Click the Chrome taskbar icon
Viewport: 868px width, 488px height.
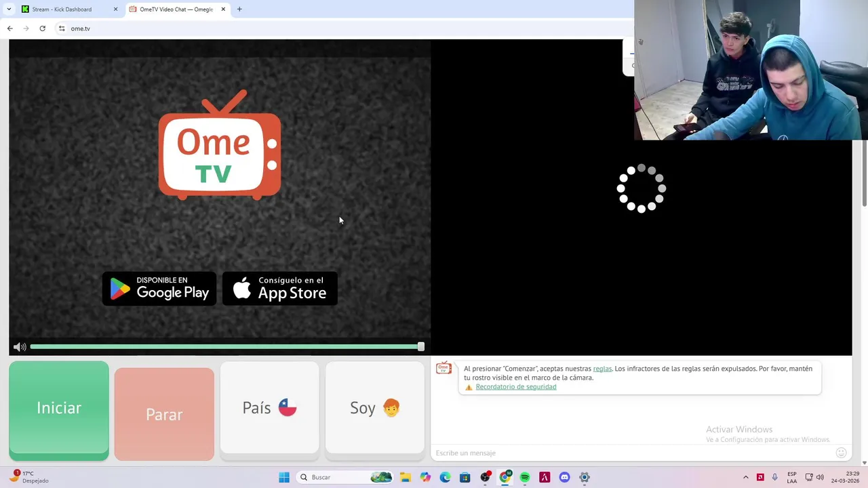(x=505, y=477)
